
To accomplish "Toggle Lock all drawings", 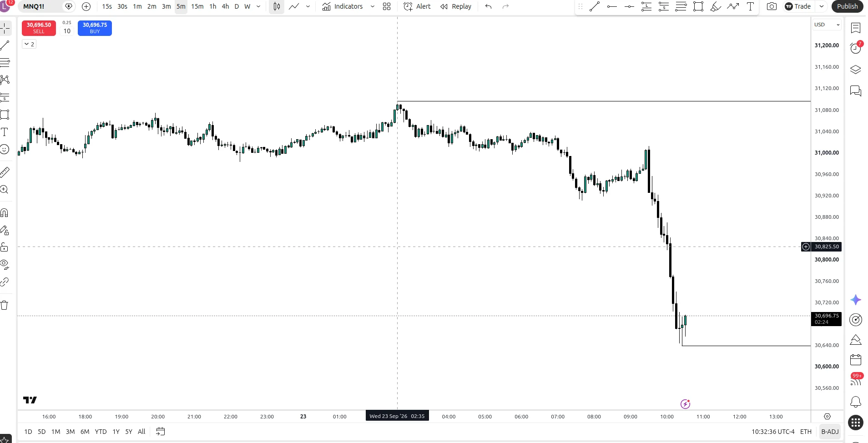I will click(5, 247).
